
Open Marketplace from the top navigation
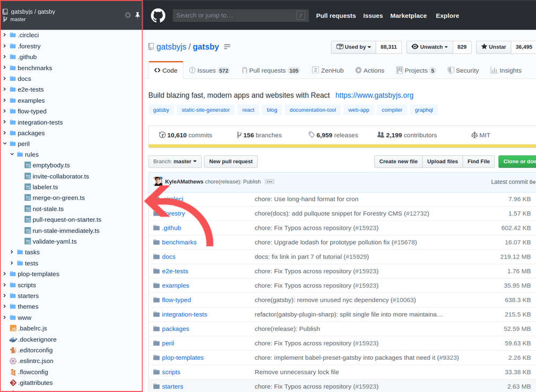point(408,16)
